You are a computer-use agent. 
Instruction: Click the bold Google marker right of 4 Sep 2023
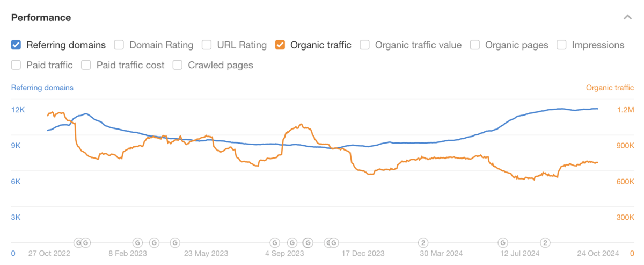308,243
